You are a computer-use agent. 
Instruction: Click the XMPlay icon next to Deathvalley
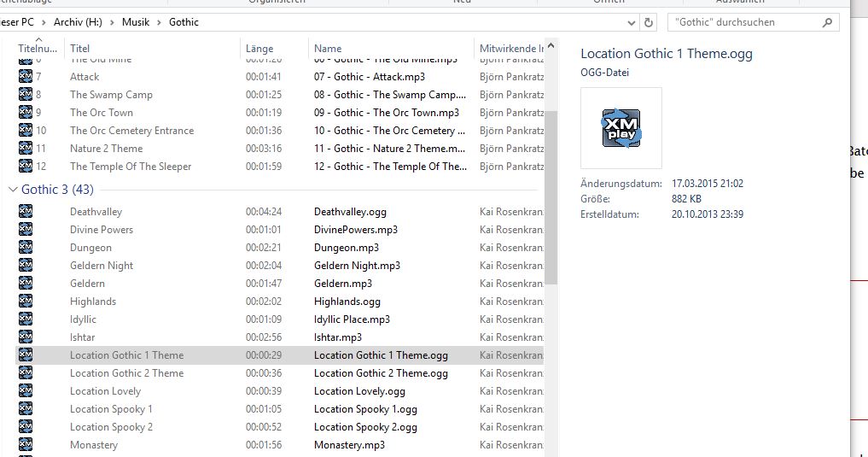(26, 212)
